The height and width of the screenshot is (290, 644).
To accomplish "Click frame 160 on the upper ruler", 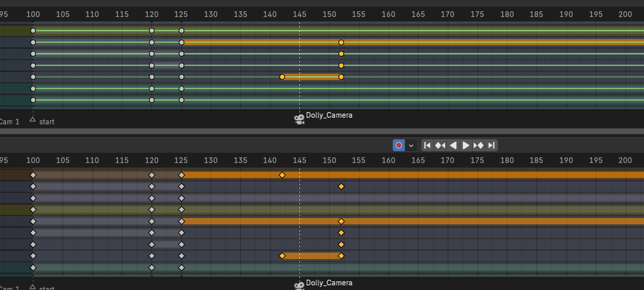I will (x=389, y=14).
